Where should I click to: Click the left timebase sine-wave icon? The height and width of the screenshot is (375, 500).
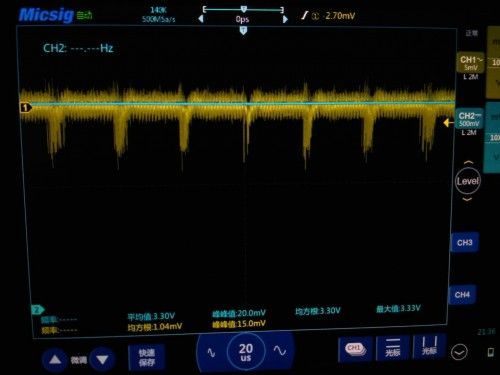pos(211,352)
